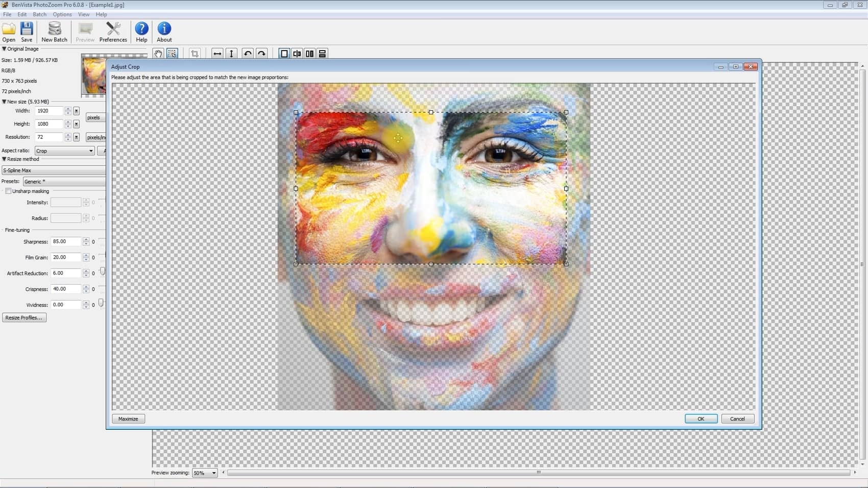Select the hand pan tool
This screenshot has height=488, width=868.
[158, 54]
